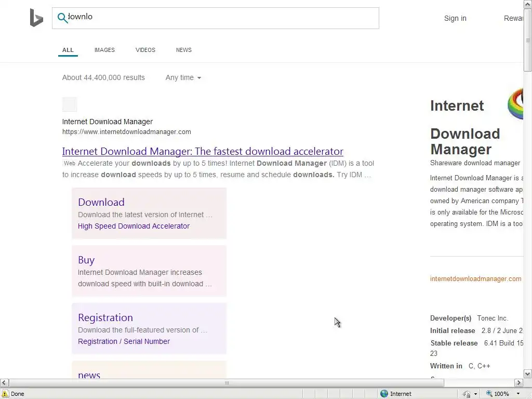Click the Sign in link
Viewport: 532px width, 399px height.
pyautogui.click(x=455, y=18)
